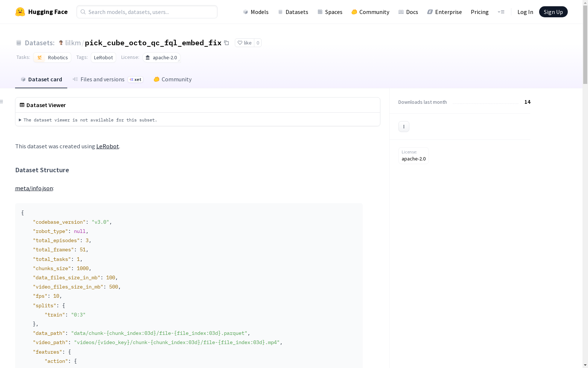Open the navigation overflow menu icon
This screenshot has height=368, width=588.
[x=501, y=12]
